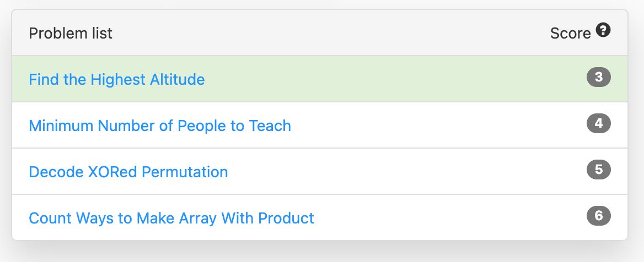Click the gray header bar of the panel
The image size is (644, 262).
[320, 33]
